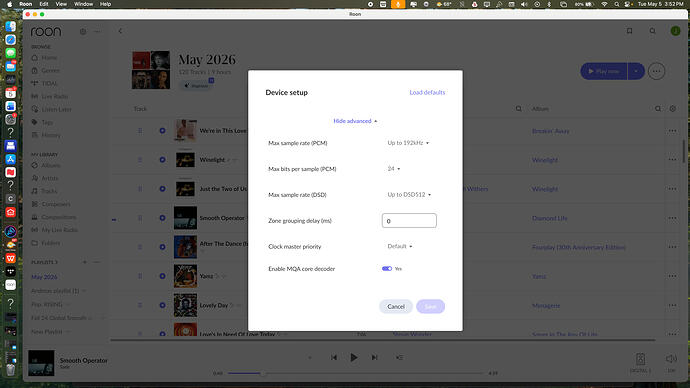Open the audio zone picker icon
Screen dimensions: 690x388
click(640, 359)
